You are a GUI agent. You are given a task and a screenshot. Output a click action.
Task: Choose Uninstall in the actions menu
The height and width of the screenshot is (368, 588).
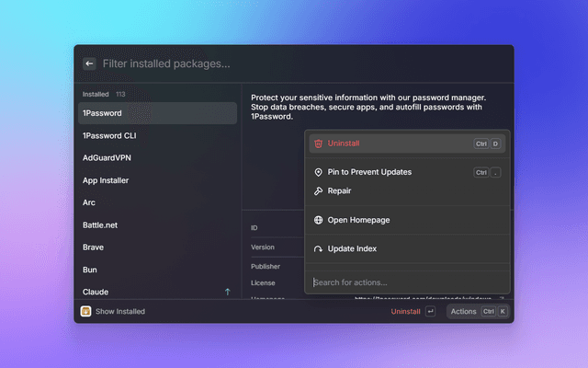(x=407, y=144)
